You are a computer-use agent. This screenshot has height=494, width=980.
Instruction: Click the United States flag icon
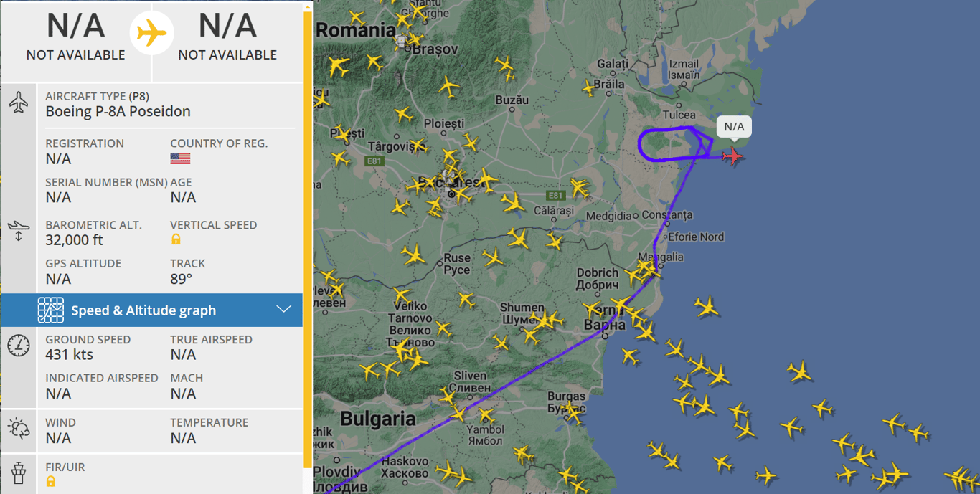(180, 158)
